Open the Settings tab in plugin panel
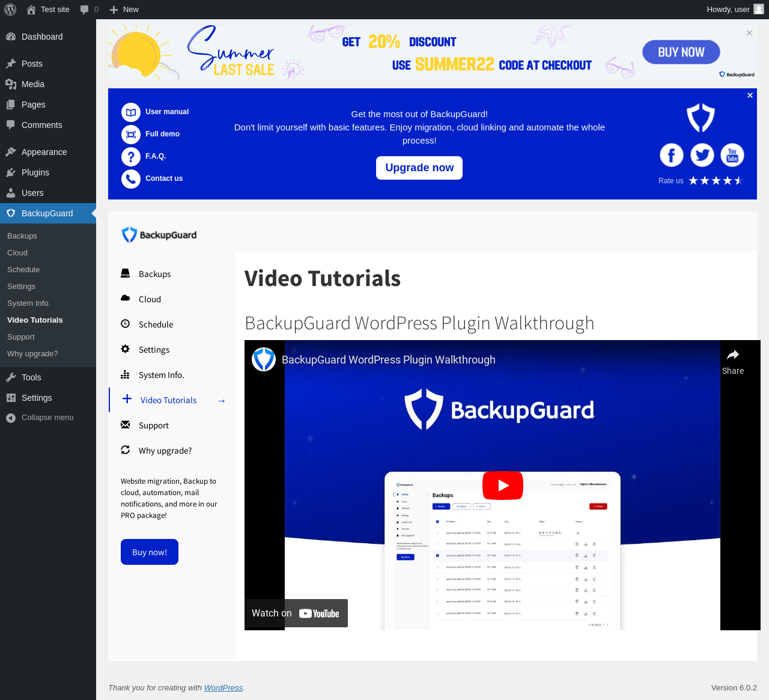This screenshot has width=769, height=700. coord(172,350)
